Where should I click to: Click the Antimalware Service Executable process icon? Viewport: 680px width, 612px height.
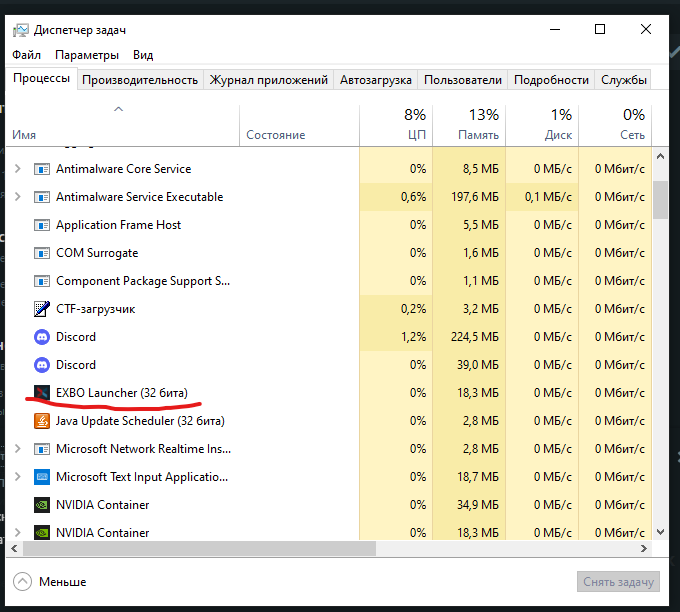[42, 197]
